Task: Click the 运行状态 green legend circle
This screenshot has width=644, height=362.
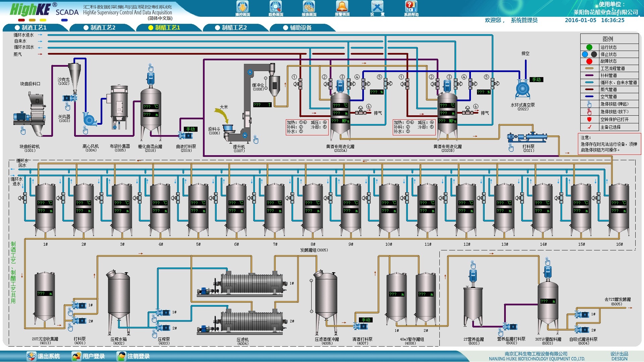Action: [x=589, y=47]
